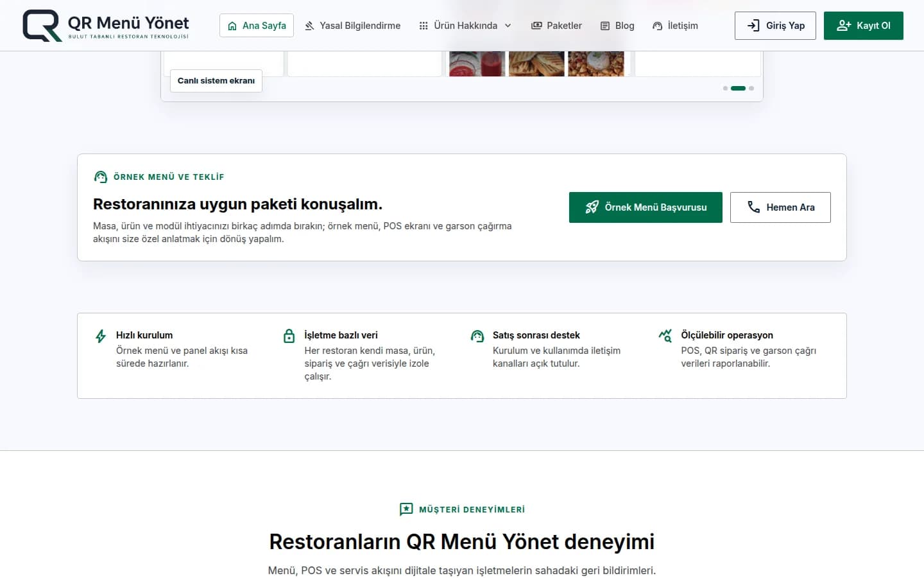Screen dimensions: 924x578
Task: Click the 'Ölçülebilir operasyon' feature title
Action: click(727, 335)
